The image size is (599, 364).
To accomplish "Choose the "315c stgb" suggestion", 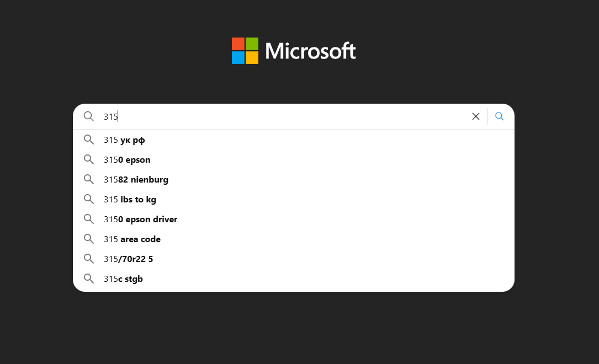I will coord(123,279).
